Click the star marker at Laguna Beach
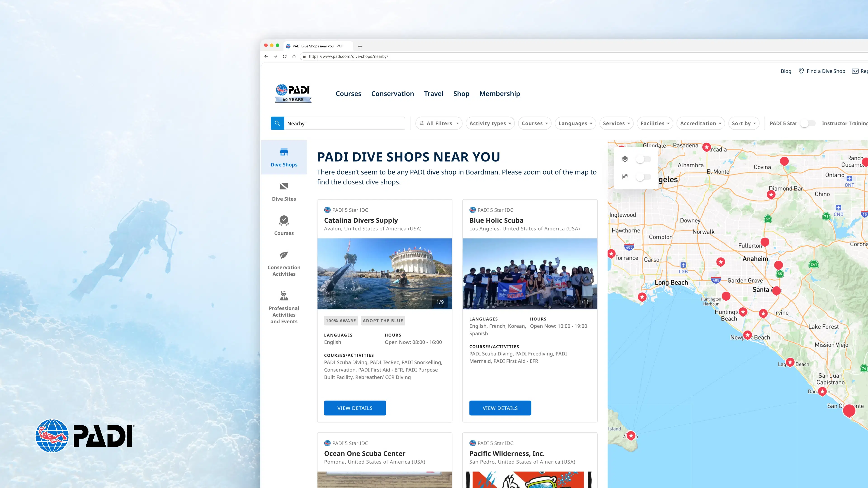The width and height of the screenshot is (868, 488). coord(790,362)
